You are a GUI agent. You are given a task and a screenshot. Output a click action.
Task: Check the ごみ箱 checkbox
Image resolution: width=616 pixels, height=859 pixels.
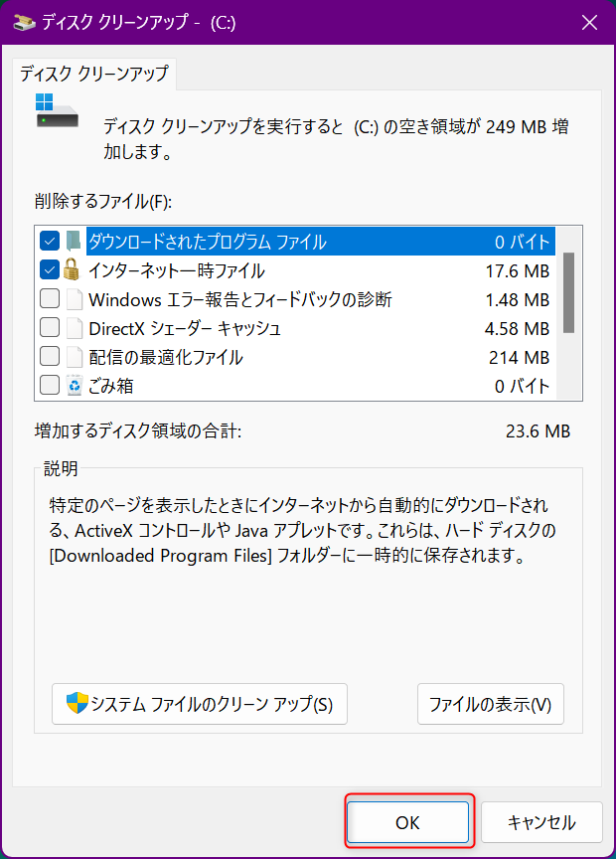(x=50, y=385)
